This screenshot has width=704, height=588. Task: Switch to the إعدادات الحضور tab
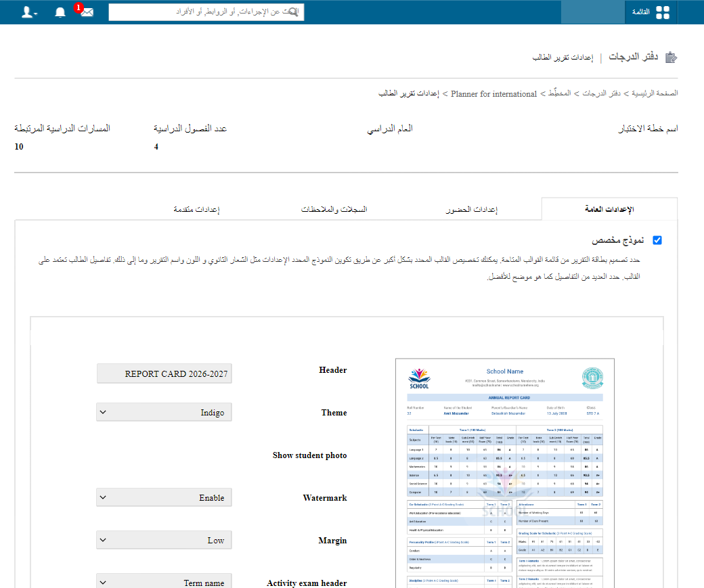[471, 209]
